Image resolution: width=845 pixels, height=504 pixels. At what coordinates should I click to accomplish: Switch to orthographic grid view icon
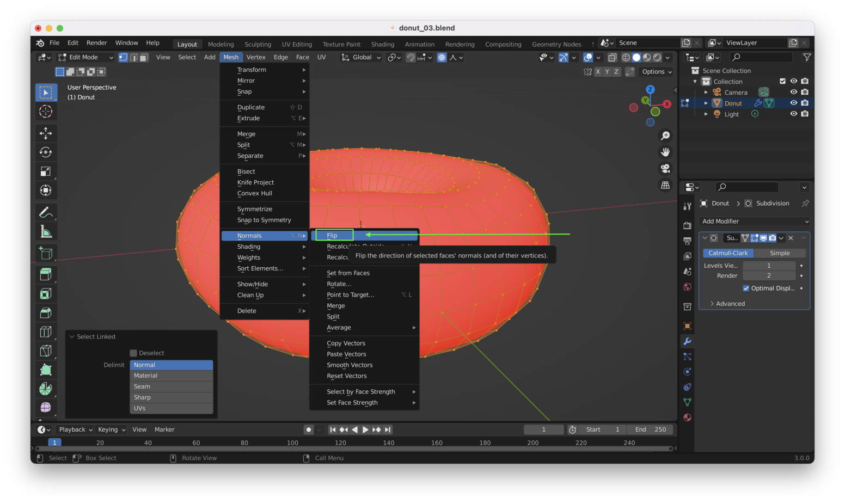point(665,185)
